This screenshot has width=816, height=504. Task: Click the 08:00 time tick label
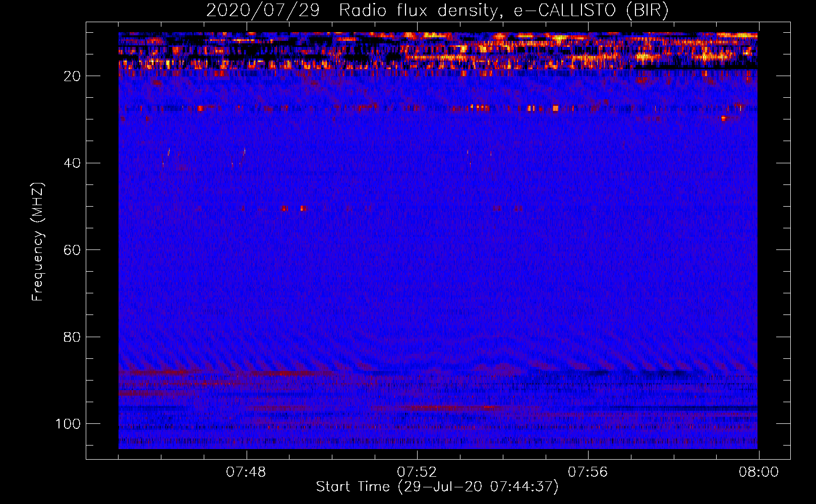(759, 472)
